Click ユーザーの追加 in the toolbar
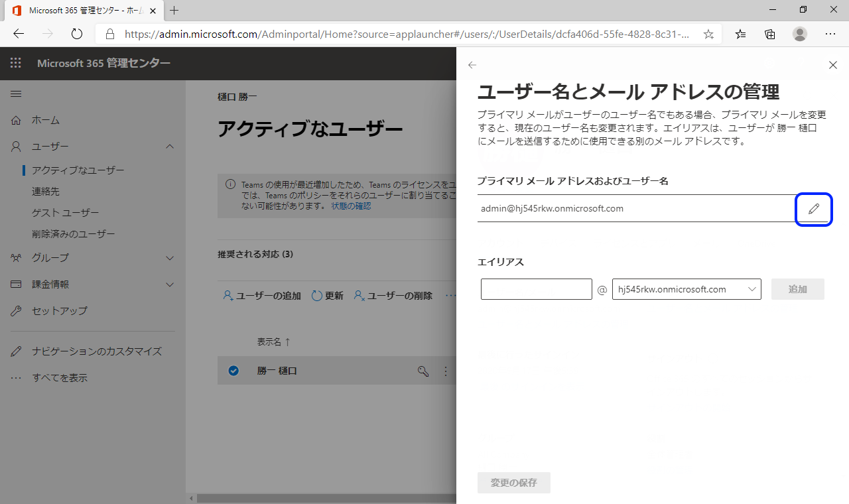The height and width of the screenshot is (504, 849). (x=262, y=296)
